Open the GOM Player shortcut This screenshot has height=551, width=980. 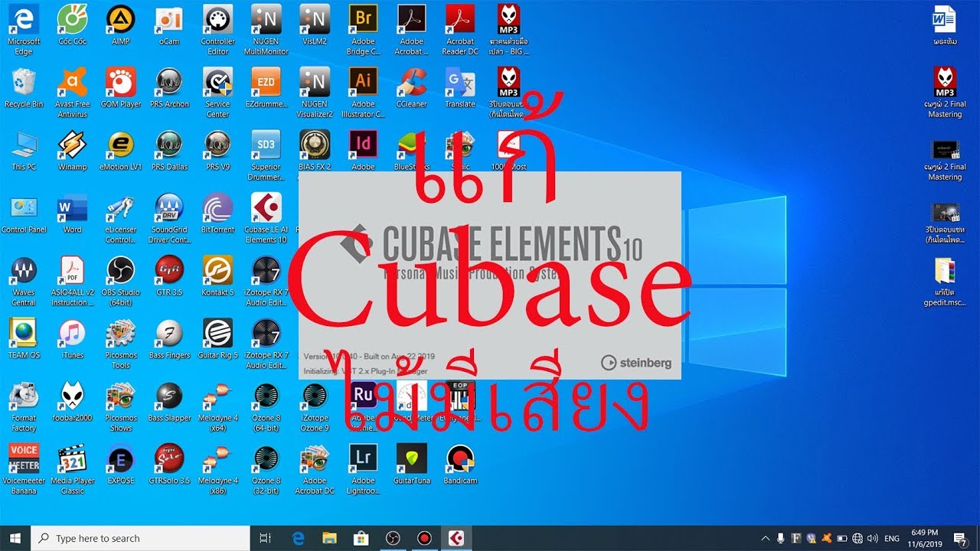[x=120, y=87]
